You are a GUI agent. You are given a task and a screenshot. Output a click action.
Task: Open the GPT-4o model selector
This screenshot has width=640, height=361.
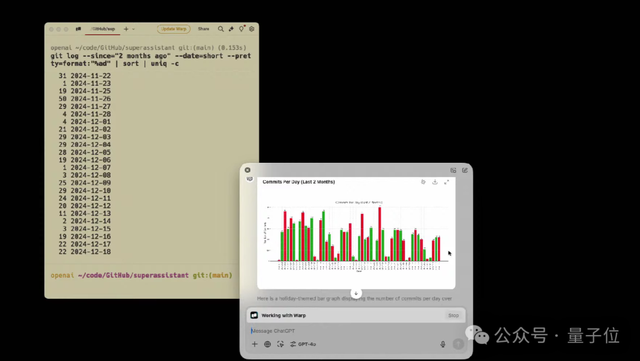coord(303,344)
